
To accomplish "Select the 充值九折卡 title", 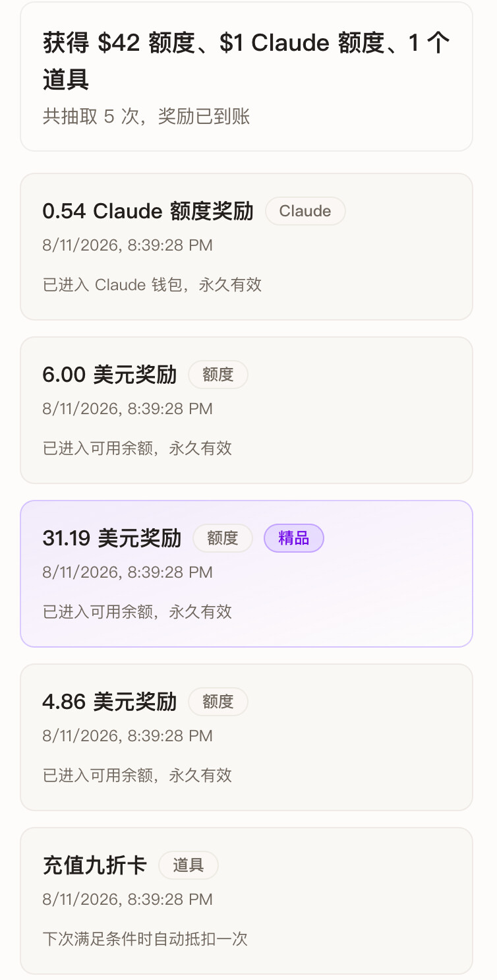I will click(x=95, y=865).
